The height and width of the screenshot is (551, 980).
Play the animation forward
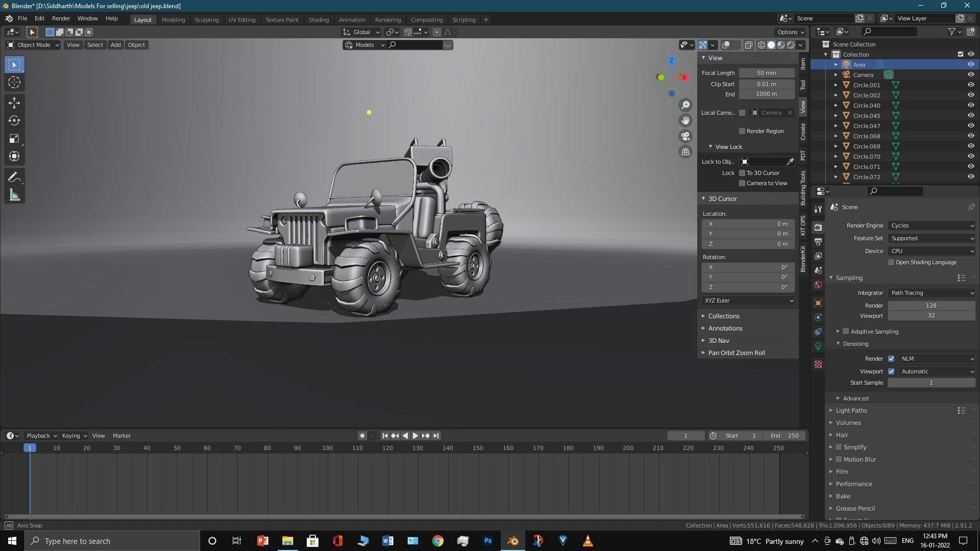pos(415,436)
